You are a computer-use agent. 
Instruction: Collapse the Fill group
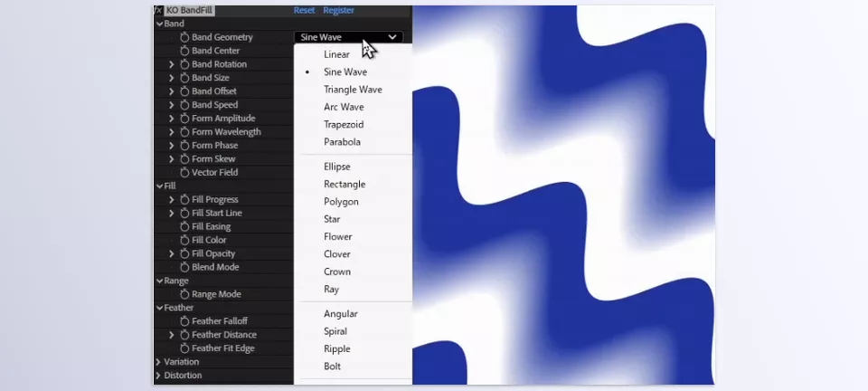pos(159,186)
